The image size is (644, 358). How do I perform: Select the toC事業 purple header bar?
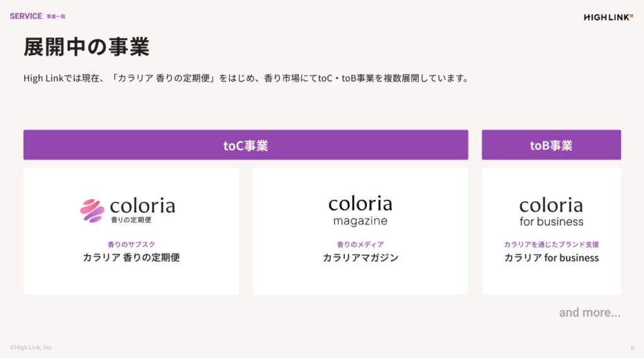[x=245, y=145]
